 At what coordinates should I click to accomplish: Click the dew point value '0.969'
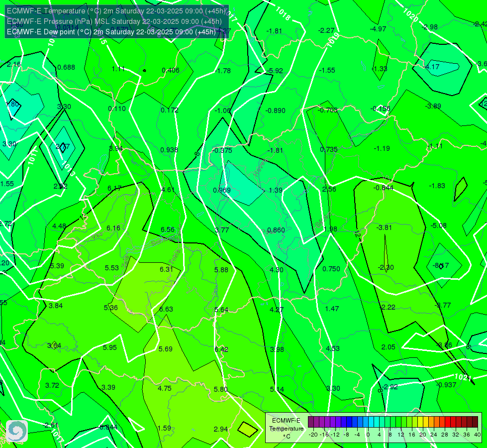point(222,190)
